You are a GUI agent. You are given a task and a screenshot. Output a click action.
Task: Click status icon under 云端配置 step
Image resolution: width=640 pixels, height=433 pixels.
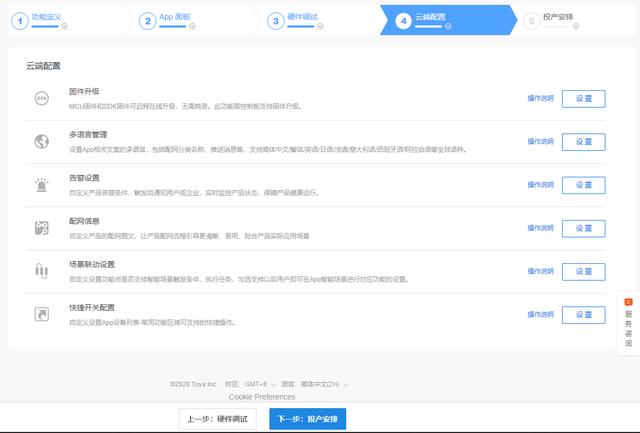pyautogui.click(x=448, y=27)
